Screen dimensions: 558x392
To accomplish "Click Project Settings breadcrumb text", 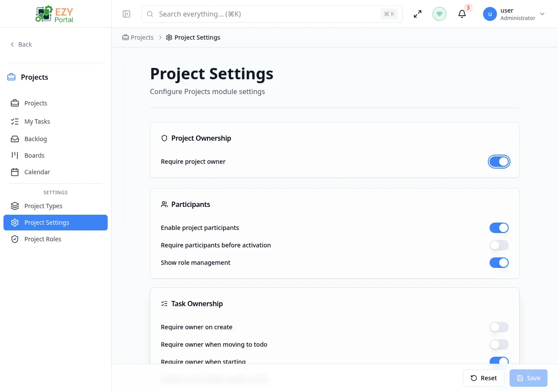I will click(197, 37).
